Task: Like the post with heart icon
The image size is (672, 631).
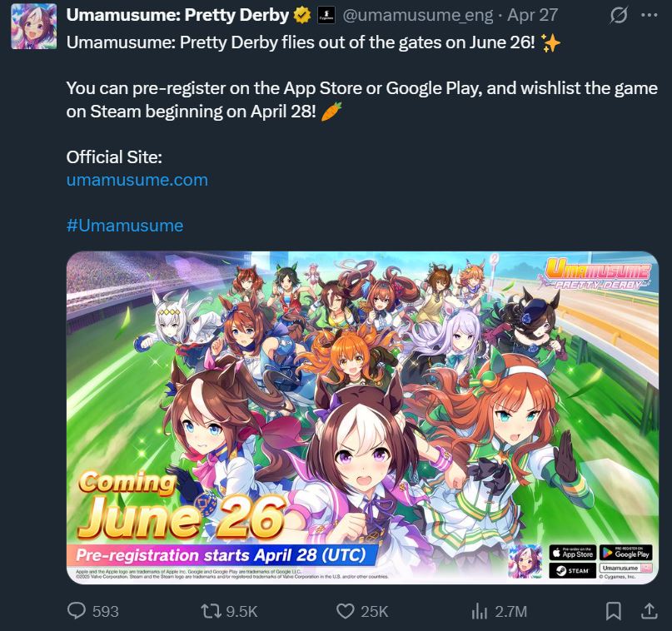Action: 346,611
